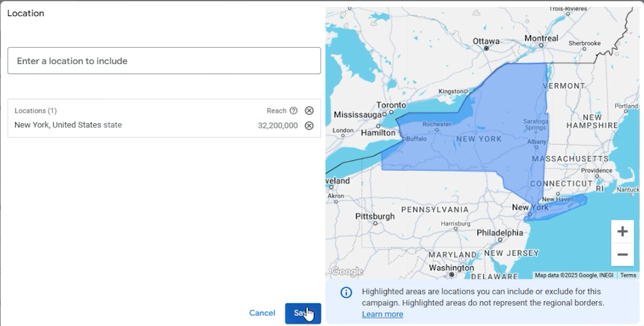Click the Google logo on the map
The width and height of the screenshot is (644, 326).
[x=347, y=271]
